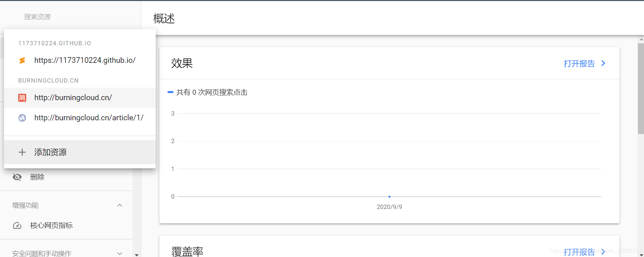644x257 pixels.
Task: Click the 概述 overview page title
Action: tap(164, 18)
